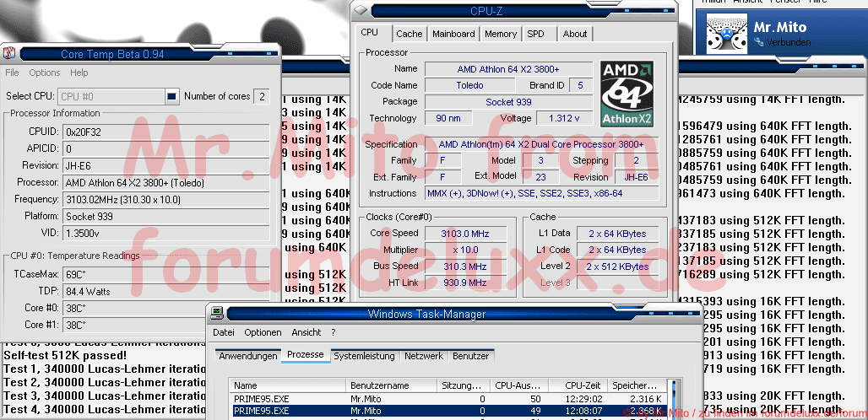
Task: Click the Core Speed value 3103.0 MHz
Action: click(x=464, y=234)
